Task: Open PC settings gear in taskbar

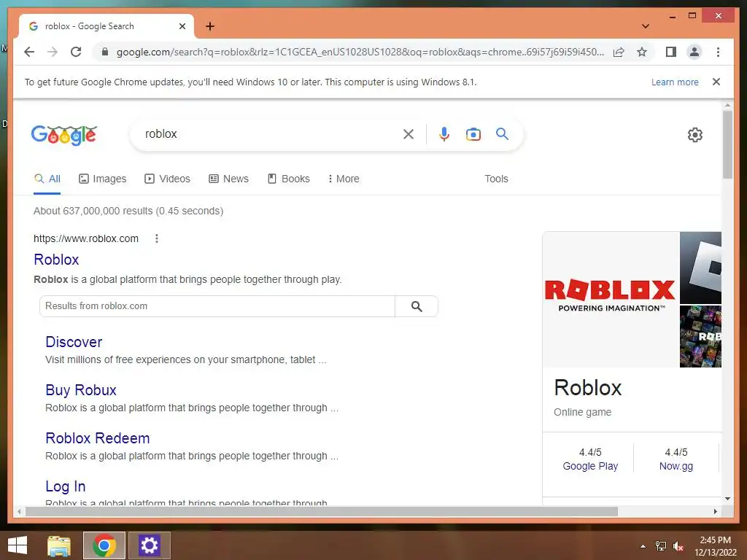Action: [x=149, y=545]
